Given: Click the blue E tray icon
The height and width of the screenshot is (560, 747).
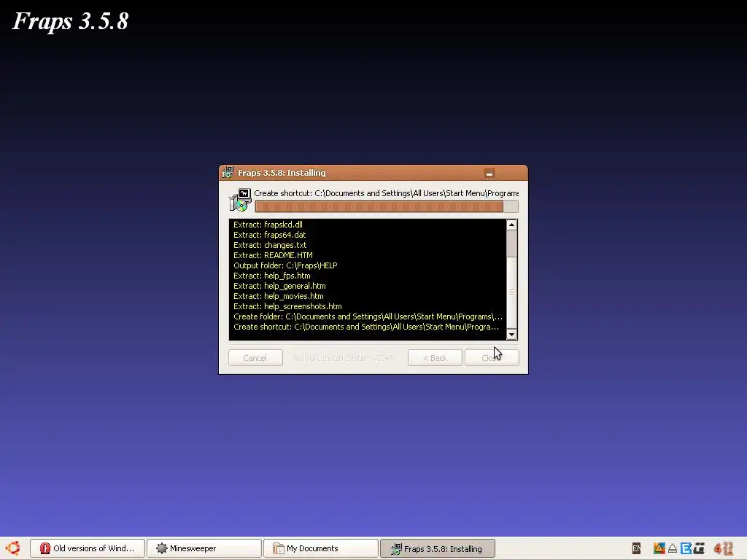Looking at the screenshot, I should coord(686,548).
